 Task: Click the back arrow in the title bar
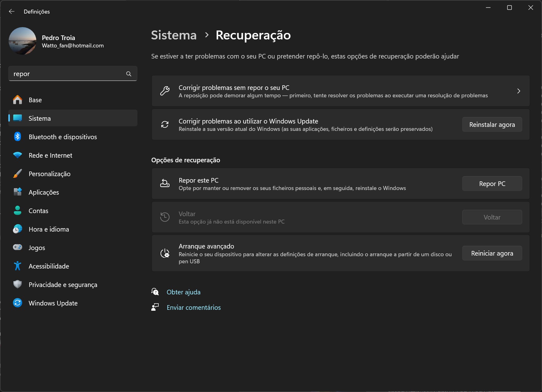(12, 11)
